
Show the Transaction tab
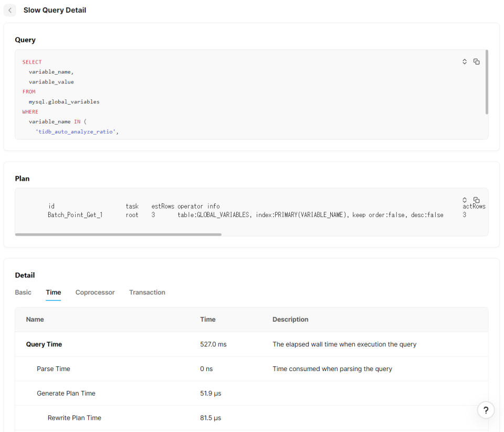tap(147, 292)
